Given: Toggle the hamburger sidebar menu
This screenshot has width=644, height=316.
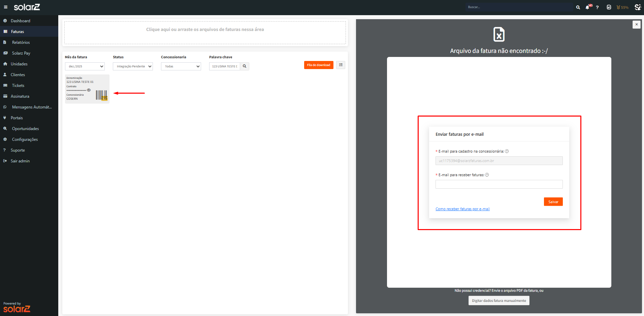Looking at the screenshot, I should 5,7.
